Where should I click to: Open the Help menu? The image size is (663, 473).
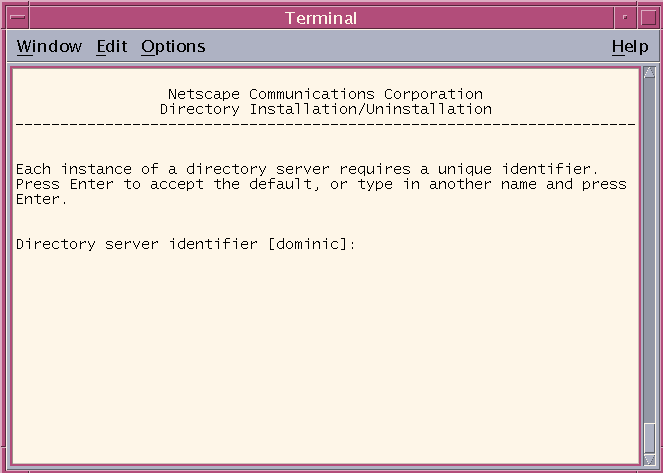(630, 46)
